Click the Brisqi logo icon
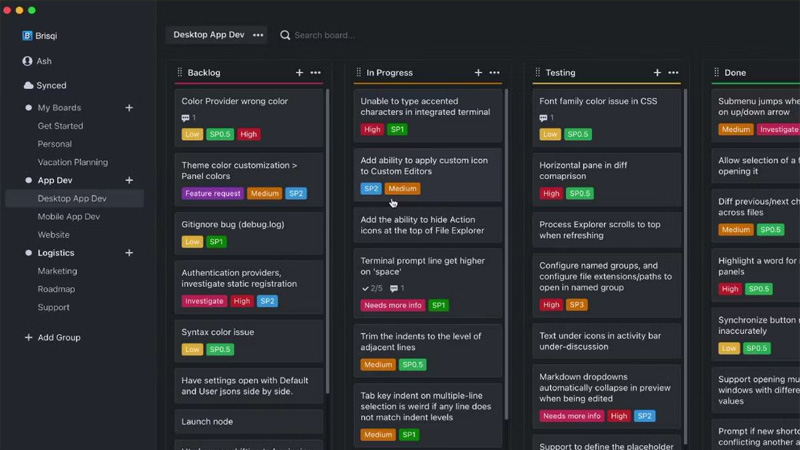800x450 pixels. pos(27,35)
